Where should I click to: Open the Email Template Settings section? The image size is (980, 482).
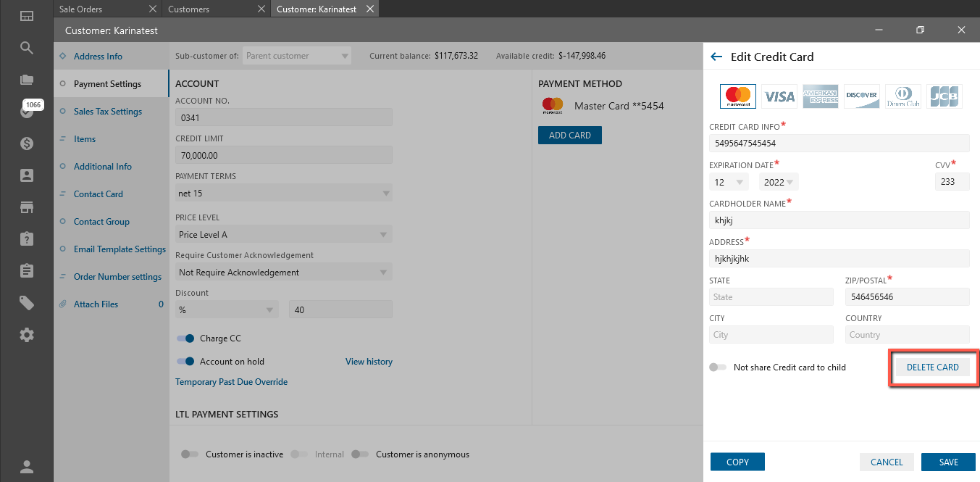(120, 249)
